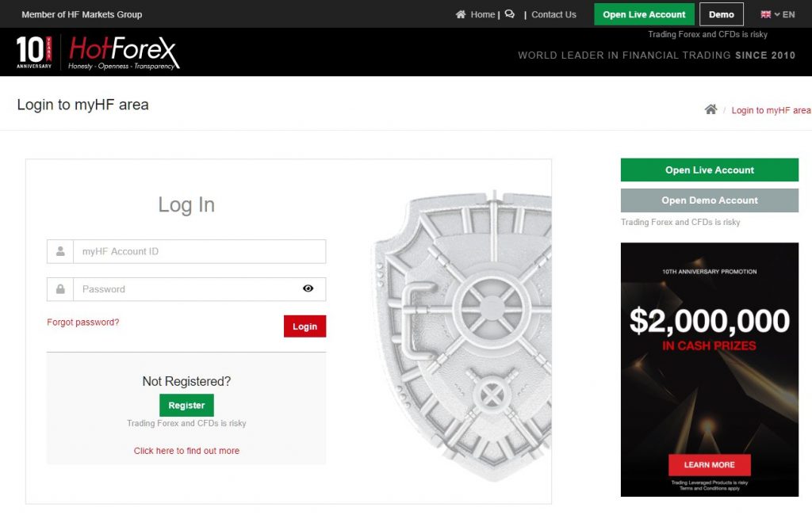This screenshot has width=812, height=515.
Task: Click the 10th Anniversary Promotion banner caption
Action: tap(710, 271)
